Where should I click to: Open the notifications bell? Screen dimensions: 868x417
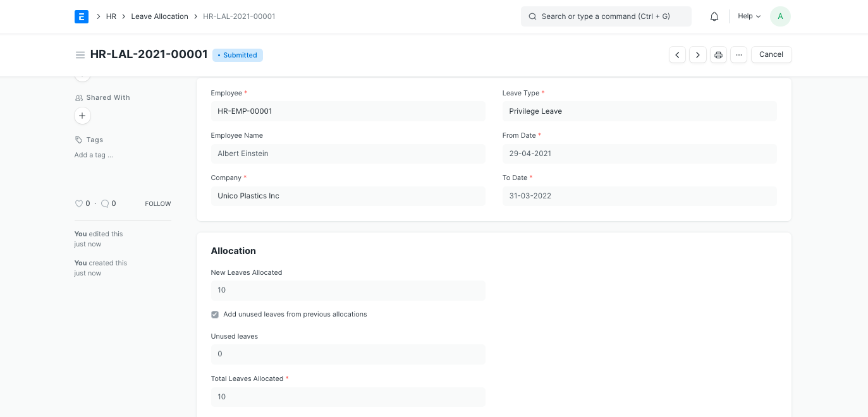[x=714, y=16]
